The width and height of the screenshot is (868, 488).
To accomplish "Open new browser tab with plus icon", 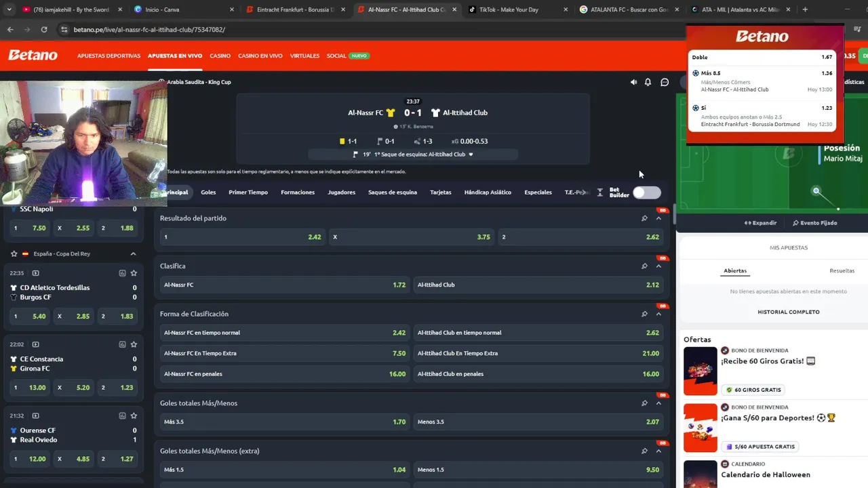I will [805, 9].
